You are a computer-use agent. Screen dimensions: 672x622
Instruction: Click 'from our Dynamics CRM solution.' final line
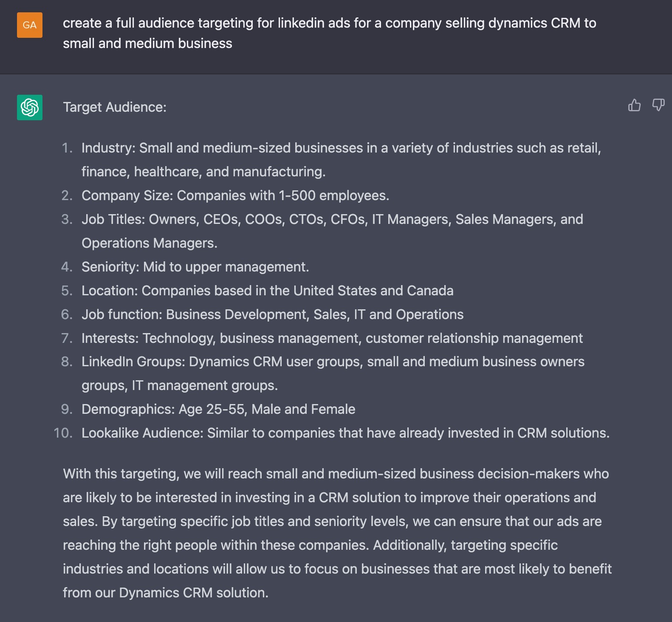(166, 593)
